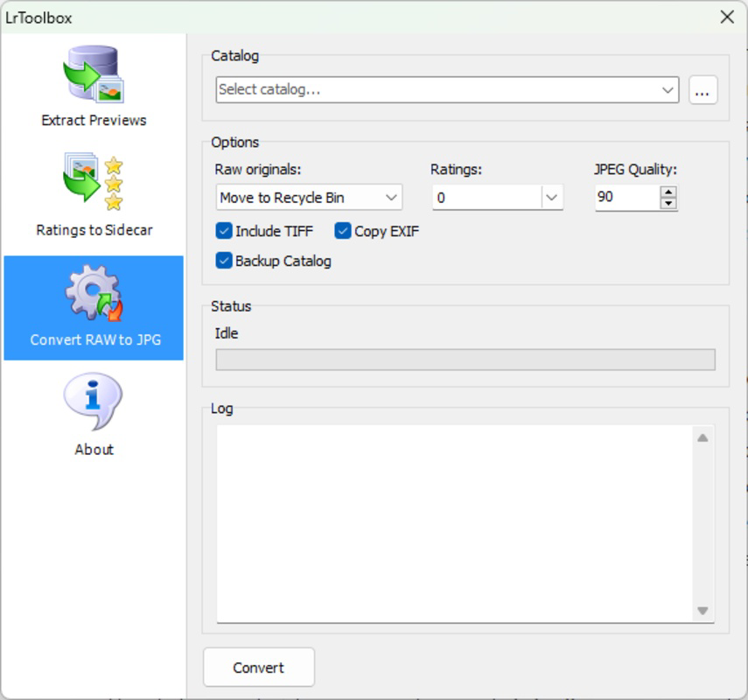The image size is (748, 700).
Task: Browse for catalog with the ellipsis button
Action: click(x=703, y=90)
